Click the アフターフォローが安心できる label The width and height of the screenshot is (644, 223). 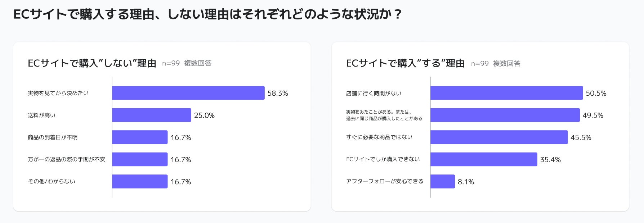click(385, 181)
